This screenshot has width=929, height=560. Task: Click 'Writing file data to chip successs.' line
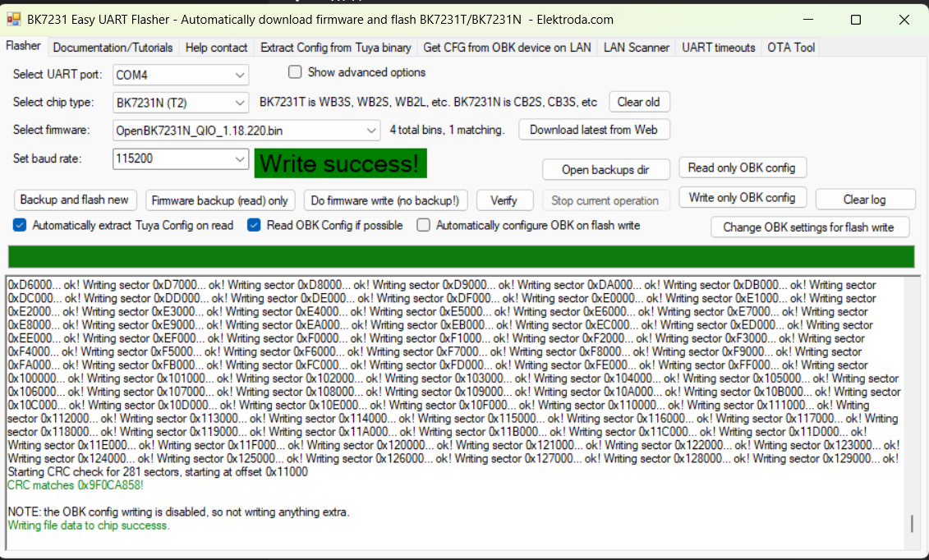88,526
